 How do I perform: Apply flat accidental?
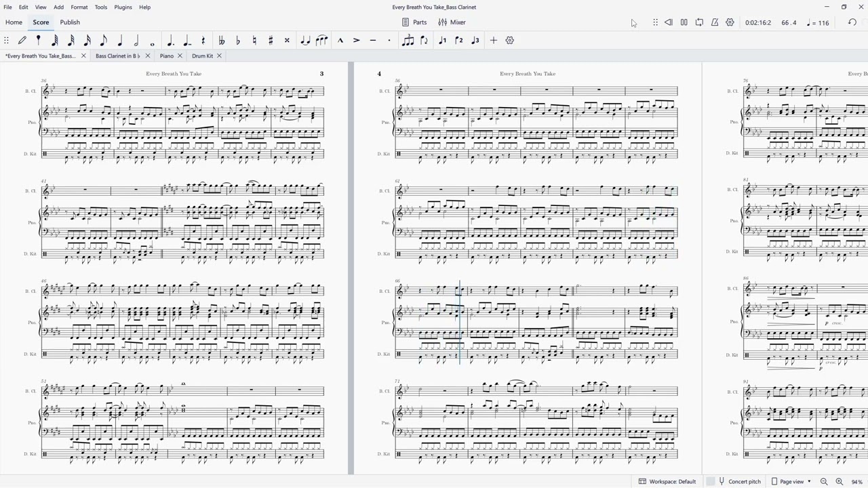click(x=237, y=41)
